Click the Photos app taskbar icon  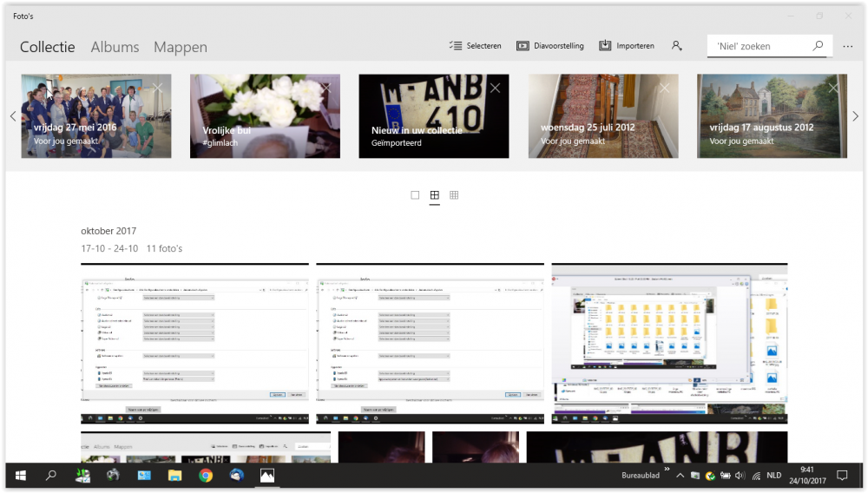[267, 476]
